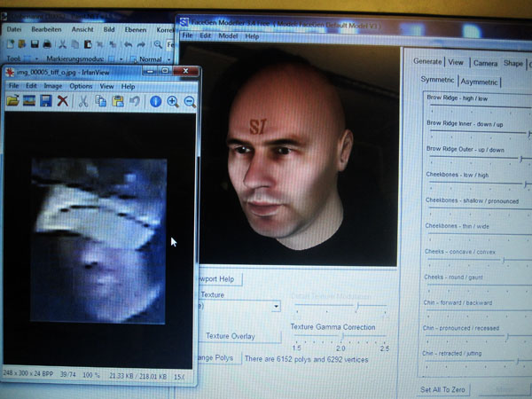Open Model menu in FaceGen Modeller

228,35
